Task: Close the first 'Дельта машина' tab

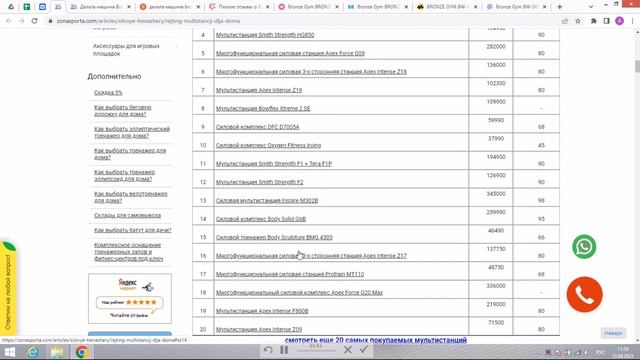Action: pos(129,7)
